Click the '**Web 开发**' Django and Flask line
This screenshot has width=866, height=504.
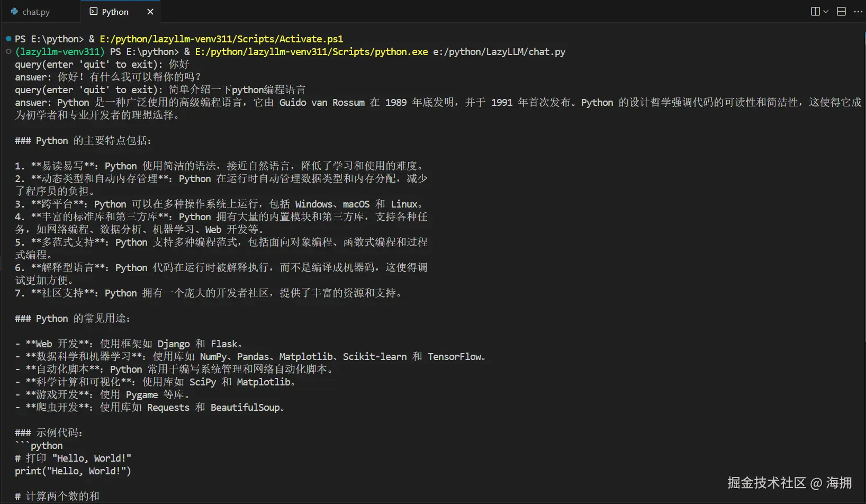click(129, 344)
